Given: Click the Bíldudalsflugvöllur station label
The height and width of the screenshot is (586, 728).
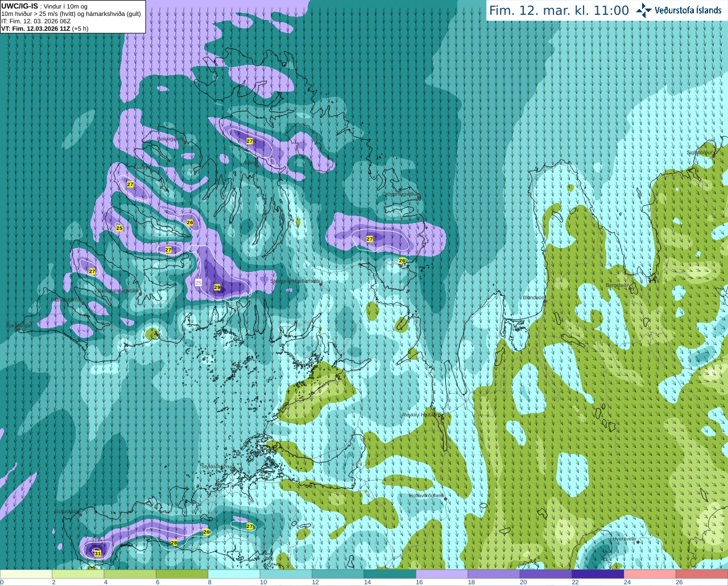Looking at the screenshot, I should pyautogui.click(x=118, y=290).
